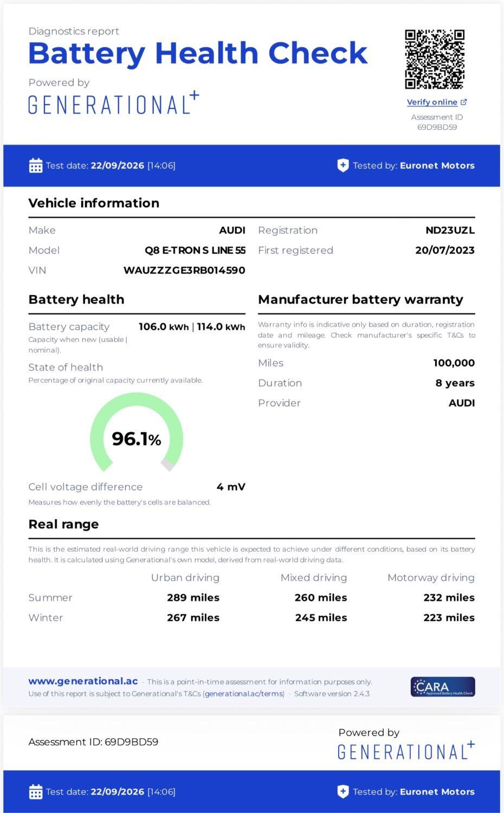Click the Generational+ logo in the footer
The image size is (504, 813).
[406, 751]
